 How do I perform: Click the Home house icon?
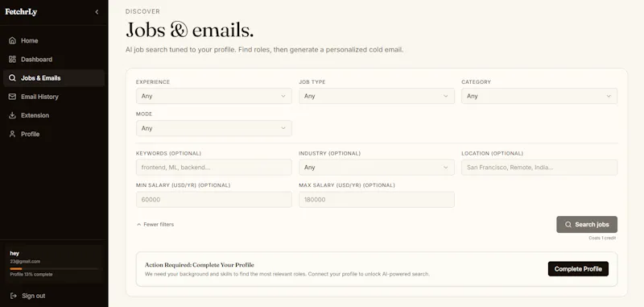(12, 40)
